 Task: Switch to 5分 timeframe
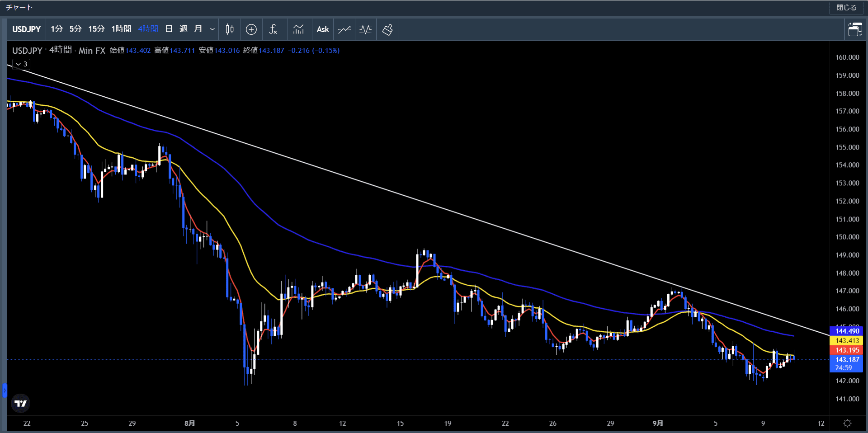tap(75, 29)
